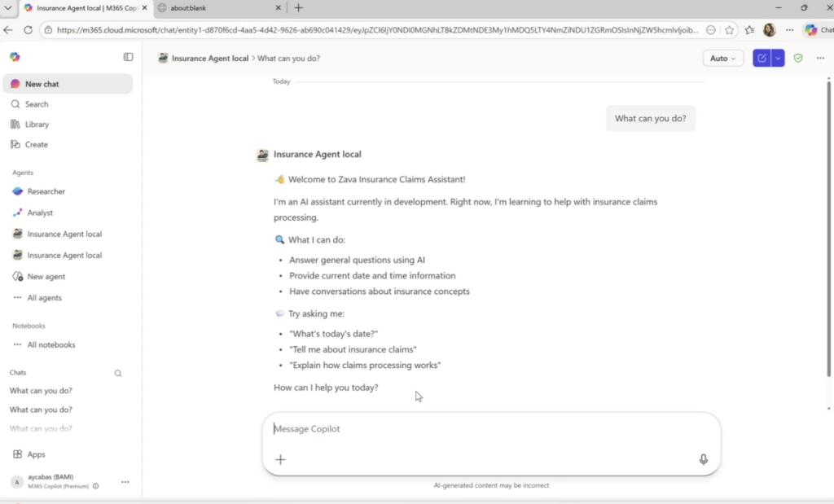Image resolution: width=834 pixels, height=504 pixels.
Task: Open All agents list
Action: 44,298
